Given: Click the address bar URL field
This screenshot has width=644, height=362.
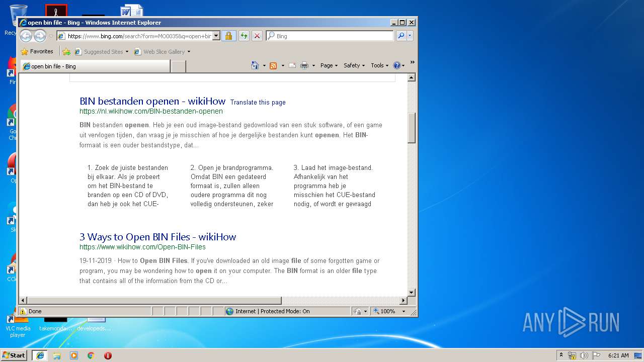Looking at the screenshot, I should (x=134, y=36).
